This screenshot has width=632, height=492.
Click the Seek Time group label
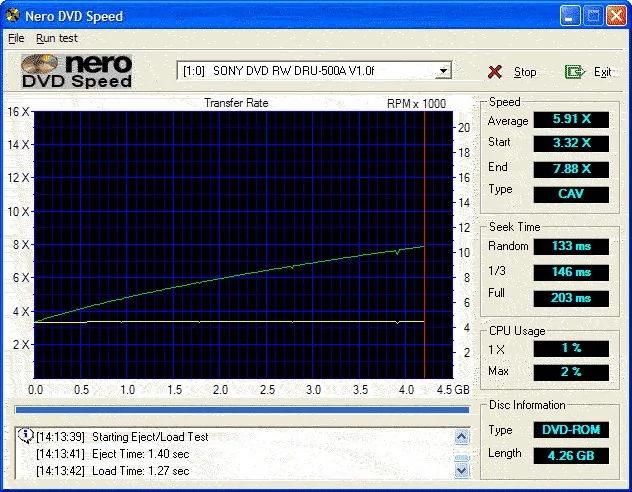pos(514,227)
